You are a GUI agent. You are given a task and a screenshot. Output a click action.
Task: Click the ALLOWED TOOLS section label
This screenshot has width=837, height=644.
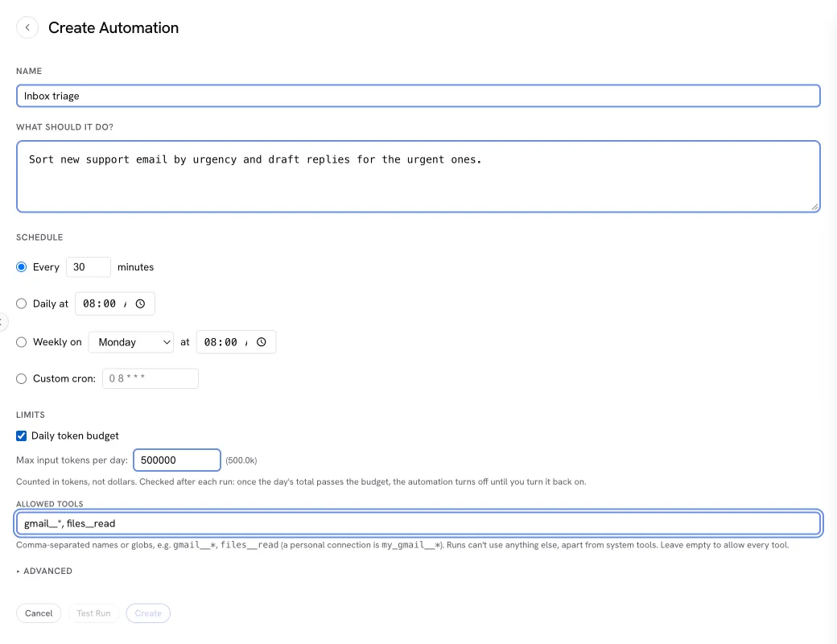coord(50,504)
